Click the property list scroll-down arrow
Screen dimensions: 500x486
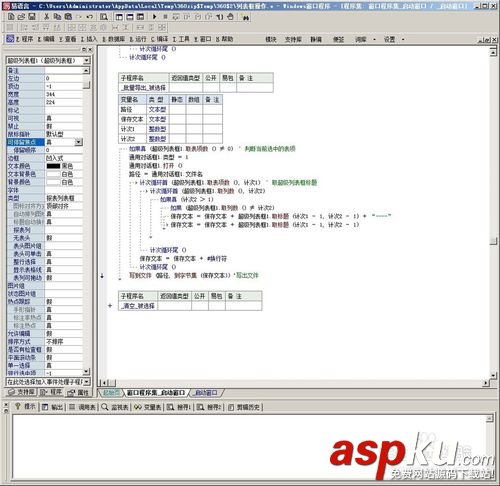pyautogui.click(x=86, y=371)
